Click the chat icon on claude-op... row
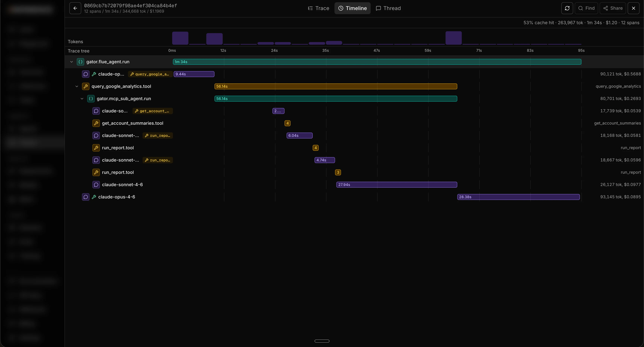This screenshot has height=347, width=644. [86, 74]
